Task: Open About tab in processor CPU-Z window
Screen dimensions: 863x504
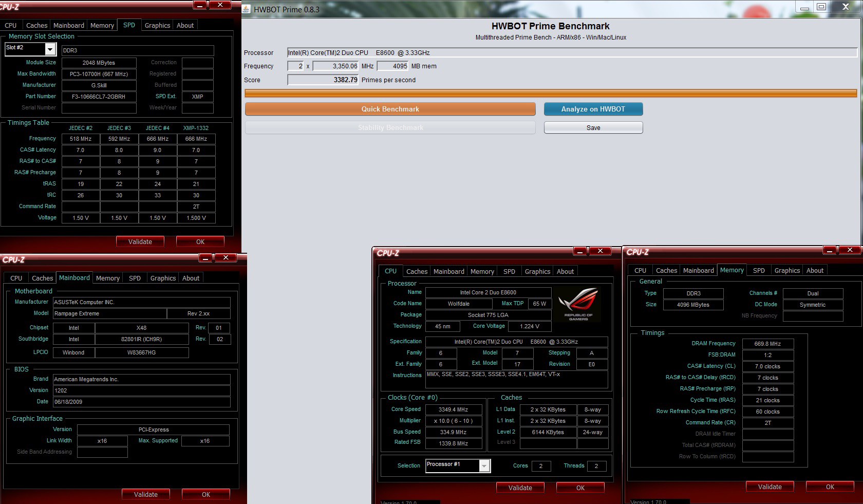Action: pos(566,271)
